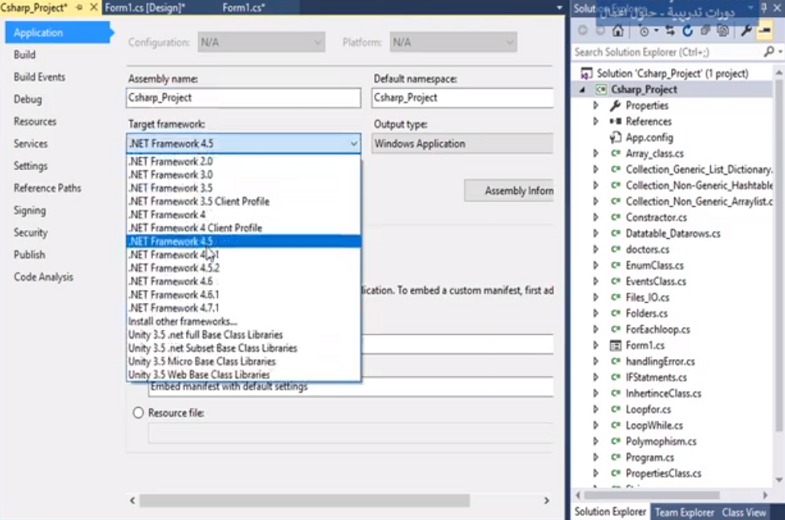
Task: Click the C# icon beside Array_class.cs
Action: (x=615, y=154)
